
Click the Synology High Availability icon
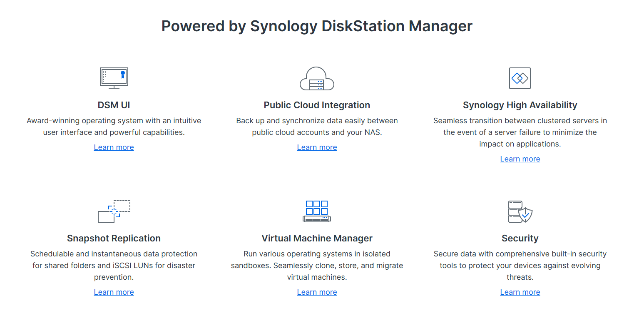click(x=520, y=78)
